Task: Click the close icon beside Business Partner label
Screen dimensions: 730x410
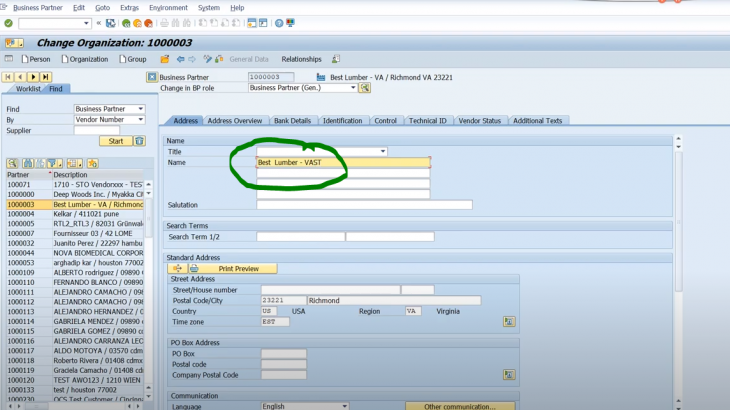Action: [x=152, y=77]
